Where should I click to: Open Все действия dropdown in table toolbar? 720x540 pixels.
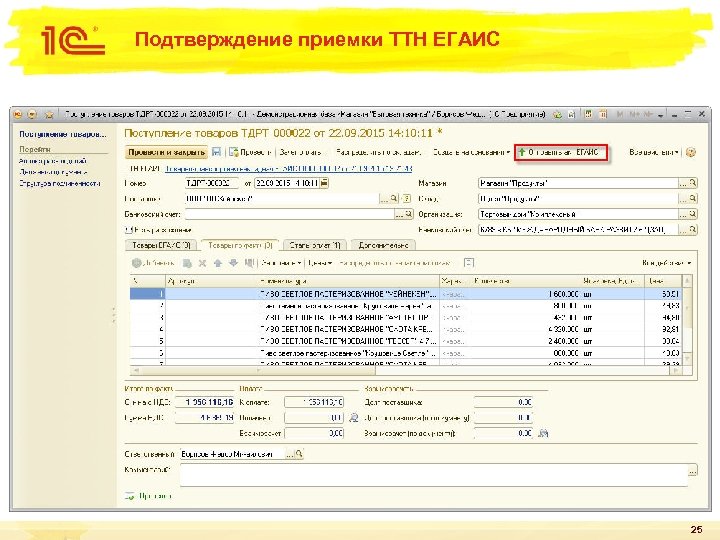click(x=667, y=263)
